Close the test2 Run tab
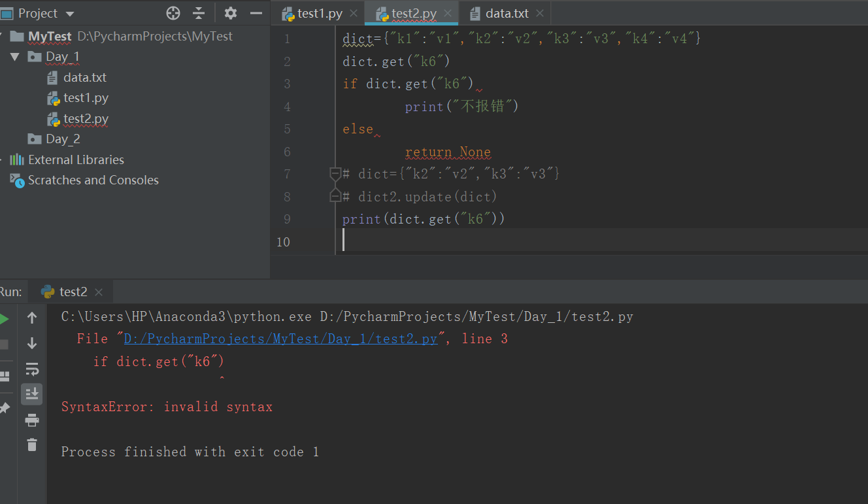Screen dimensions: 868x504 click(99, 292)
